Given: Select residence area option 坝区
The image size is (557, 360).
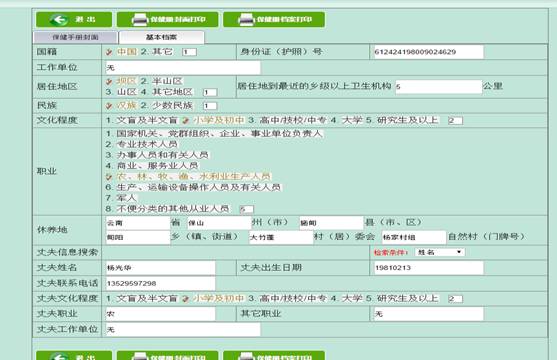Looking at the screenshot, I should tap(122, 81).
